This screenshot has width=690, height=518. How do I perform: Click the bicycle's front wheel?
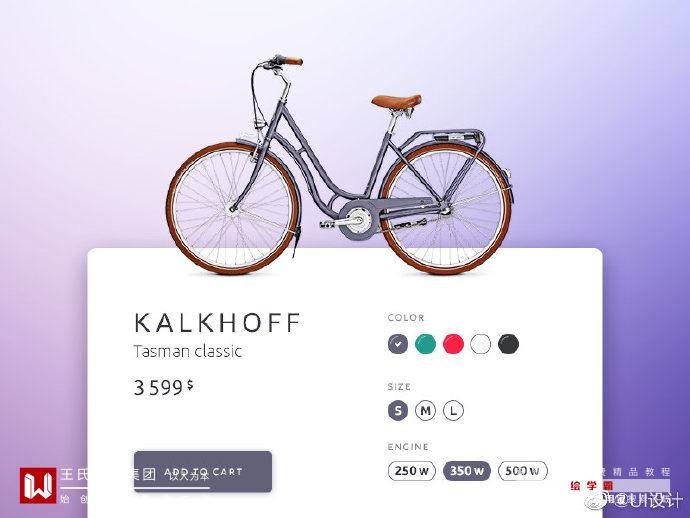(233, 209)
